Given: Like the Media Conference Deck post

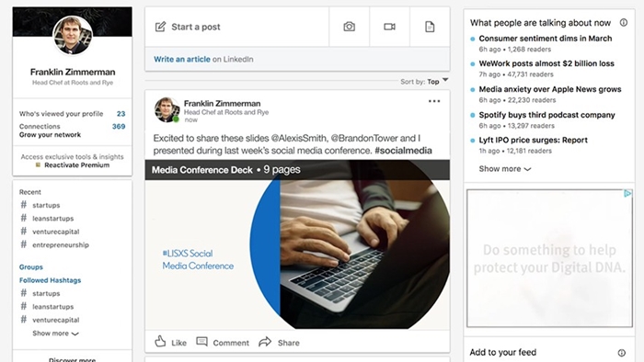Looking at the screenshot, I should click(x=170, y=342).
